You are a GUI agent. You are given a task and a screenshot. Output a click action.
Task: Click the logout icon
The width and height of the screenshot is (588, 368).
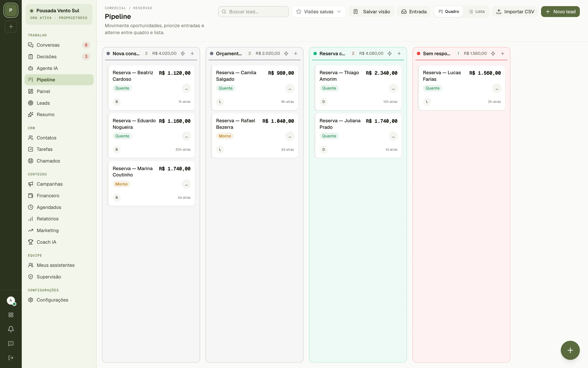(11, 358)
